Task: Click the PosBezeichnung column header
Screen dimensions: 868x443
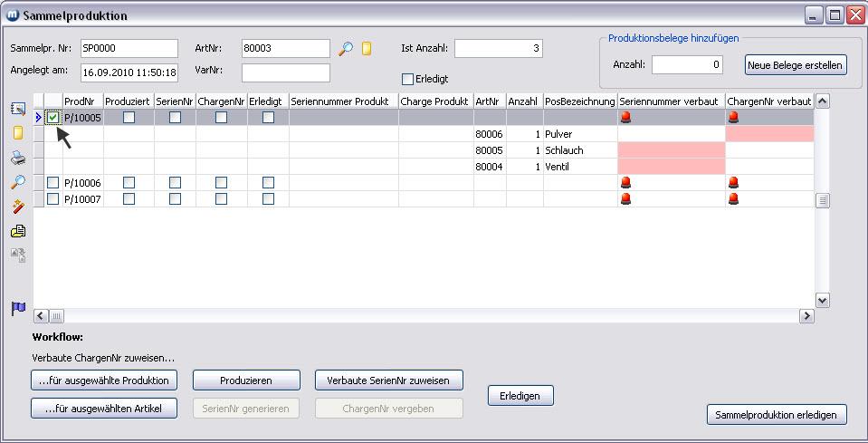Action: pos(580,101)
